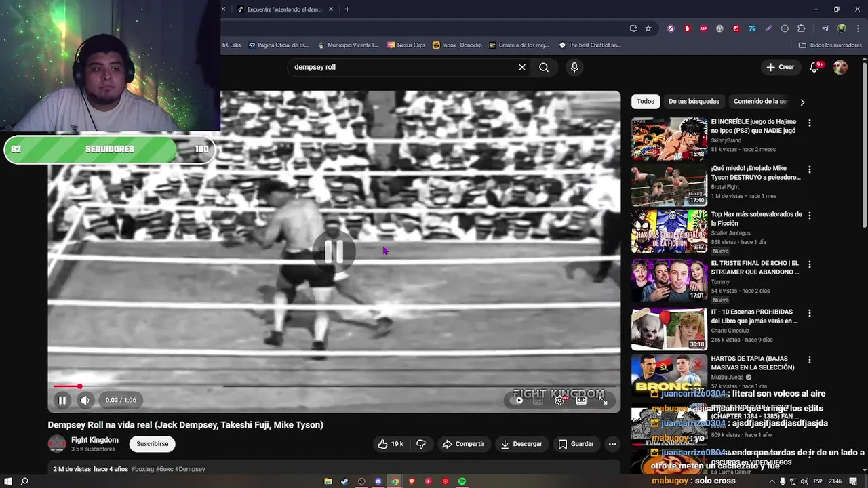868x488 pixels.
Task: Click the #boxing hashtag
Action: (x=142, y=469)
